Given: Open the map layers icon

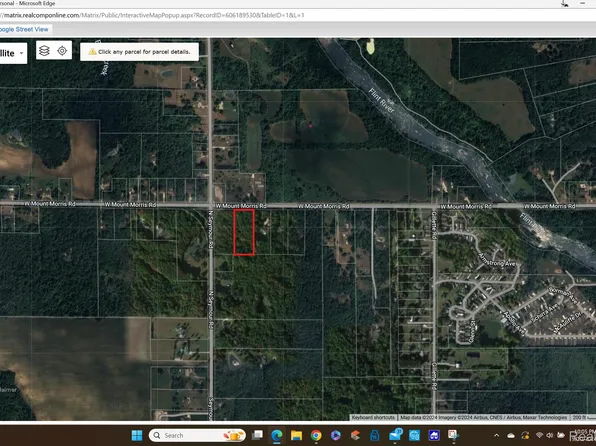Looking at the screenshot, I should pyautogui.click(x=44, y=51).
